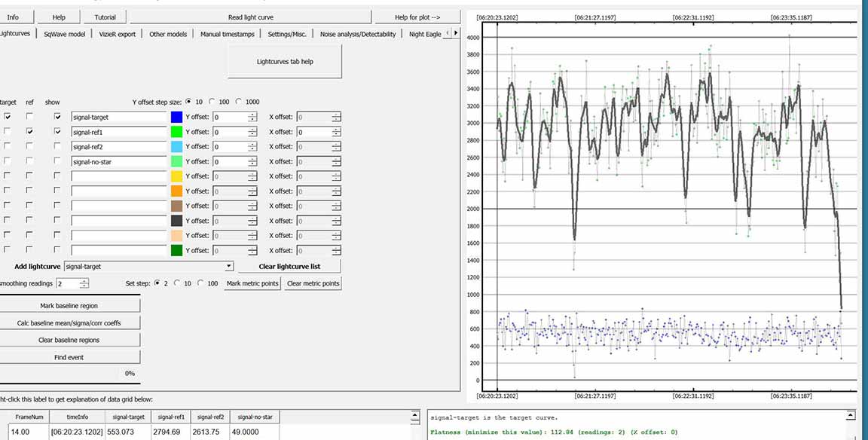
Task: Open the Add lightcurve dropdown
Action: tap(228, 267)
